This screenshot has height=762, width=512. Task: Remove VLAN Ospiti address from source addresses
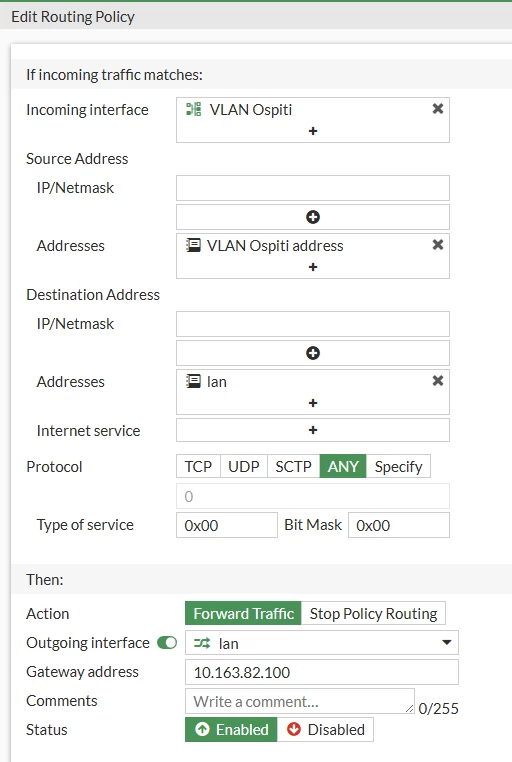coord(438,245)
